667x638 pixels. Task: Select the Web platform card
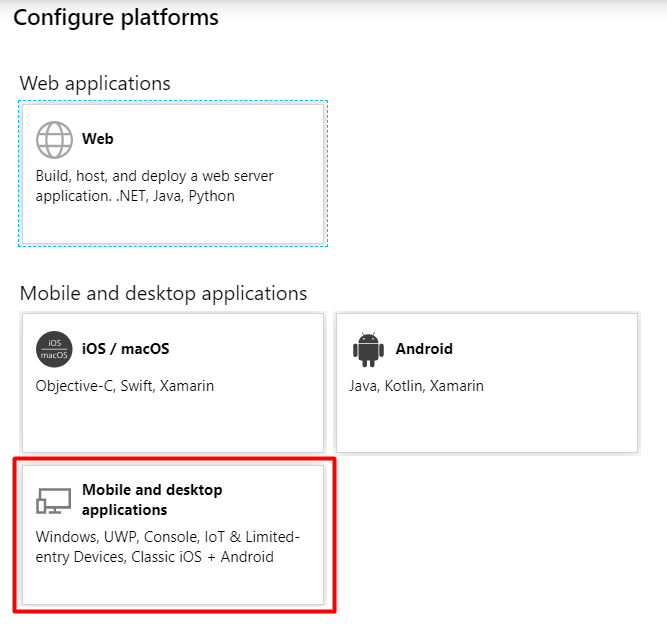173,174
